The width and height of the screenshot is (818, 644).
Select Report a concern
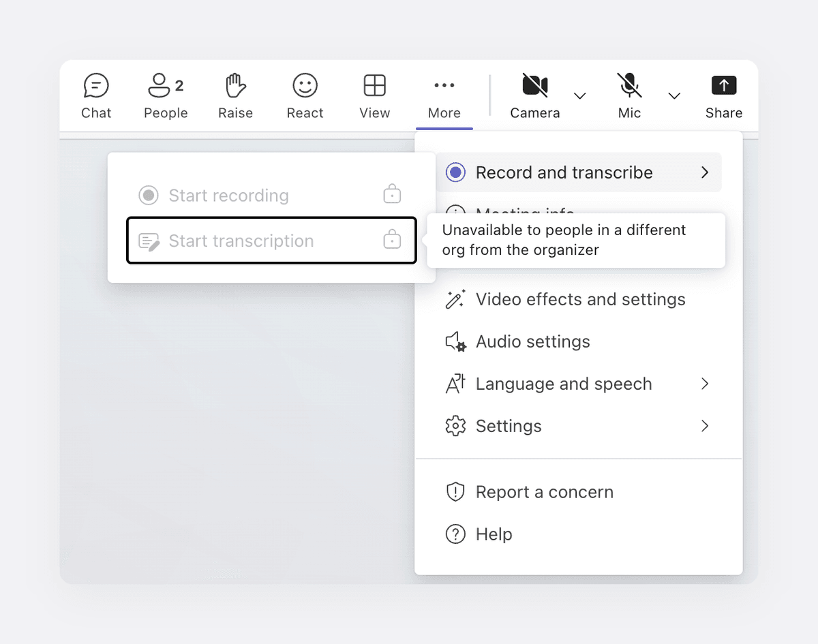click(578, 492)
